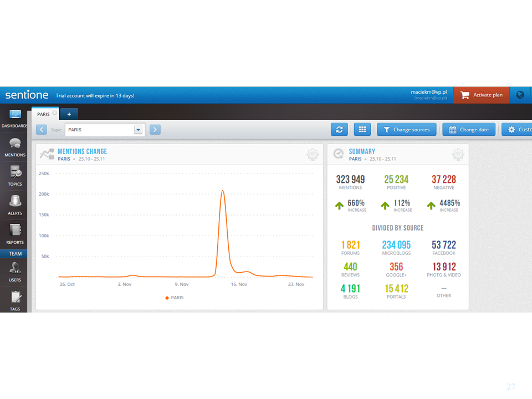
Task: Click the Change date button
Action: coord(469,129)
